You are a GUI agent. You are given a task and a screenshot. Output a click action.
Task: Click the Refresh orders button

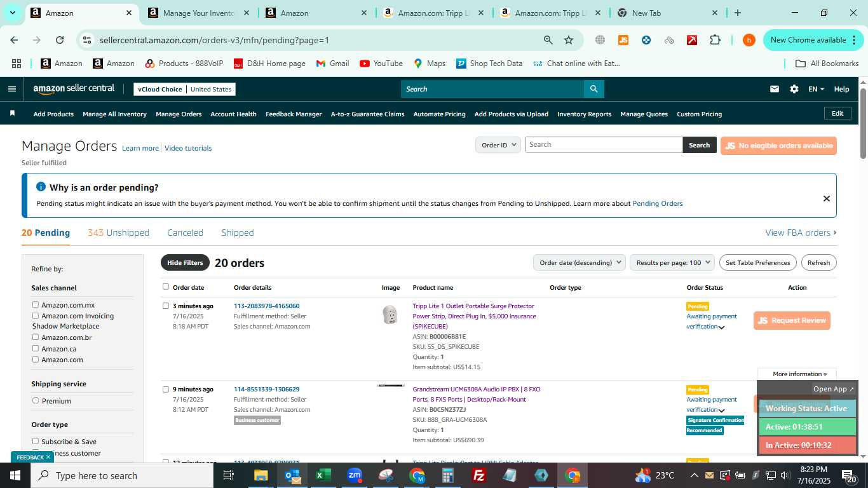(x=818, y=262)
